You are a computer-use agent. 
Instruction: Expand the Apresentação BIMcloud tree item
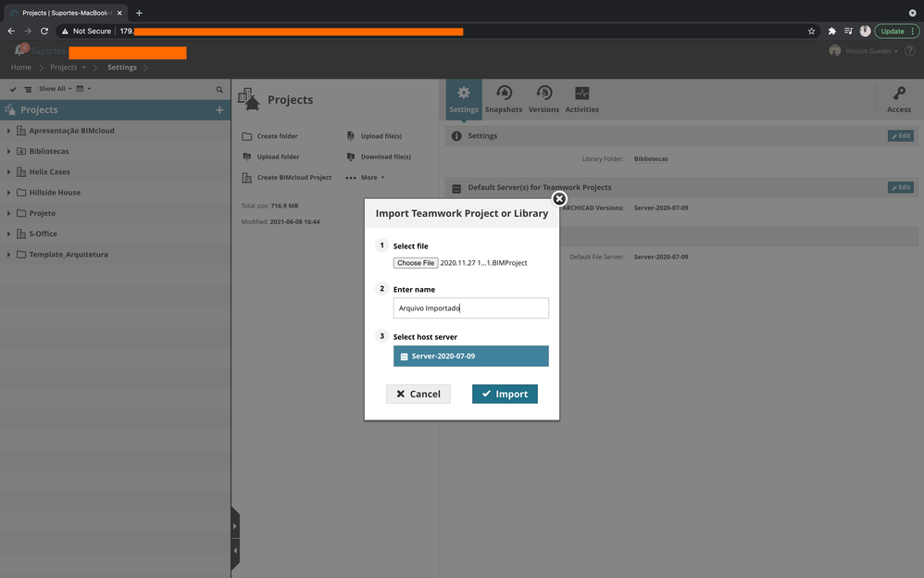(x=9, y=131)
